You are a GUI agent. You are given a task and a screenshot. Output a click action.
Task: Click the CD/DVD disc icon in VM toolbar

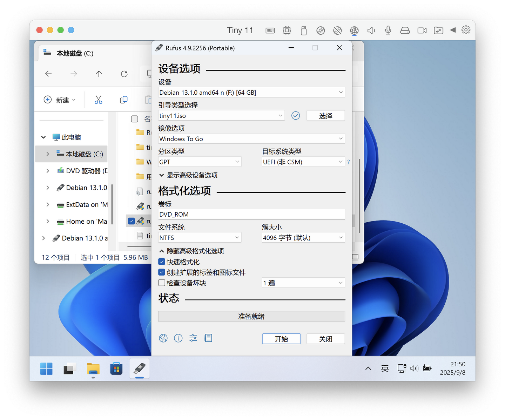(x=321, y=31)
